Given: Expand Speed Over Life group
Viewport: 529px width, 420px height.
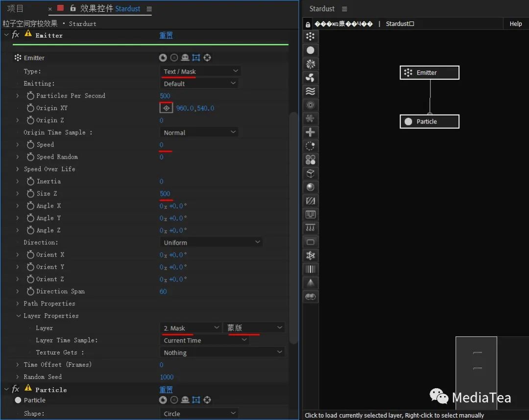Looking at the screenshot, I should pos(18,169).
